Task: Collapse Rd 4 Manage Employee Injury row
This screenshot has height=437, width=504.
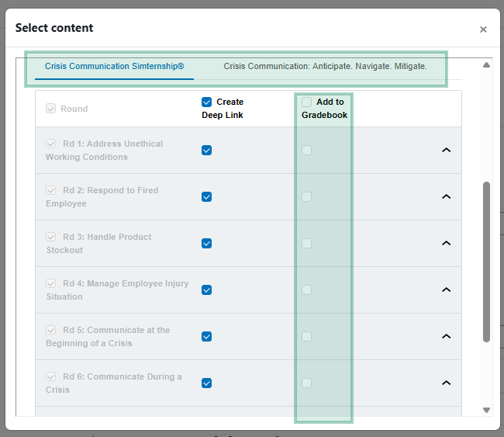Action: pos(446,290)
